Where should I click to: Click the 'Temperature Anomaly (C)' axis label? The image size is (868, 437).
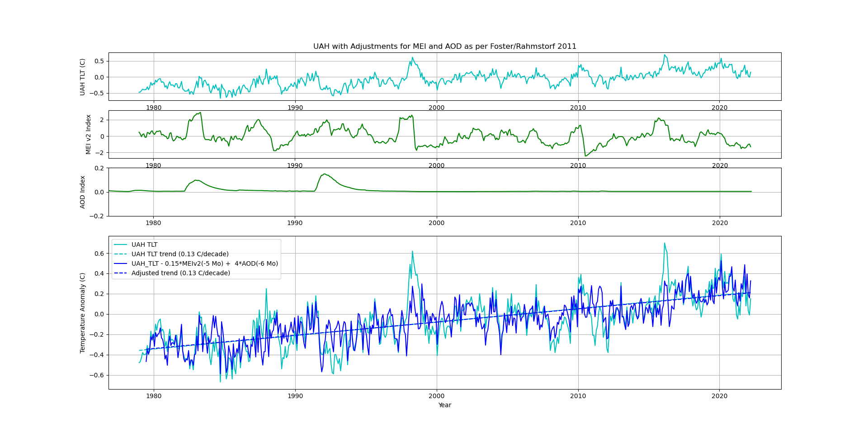pyautogui.click(x=82, y=313)
